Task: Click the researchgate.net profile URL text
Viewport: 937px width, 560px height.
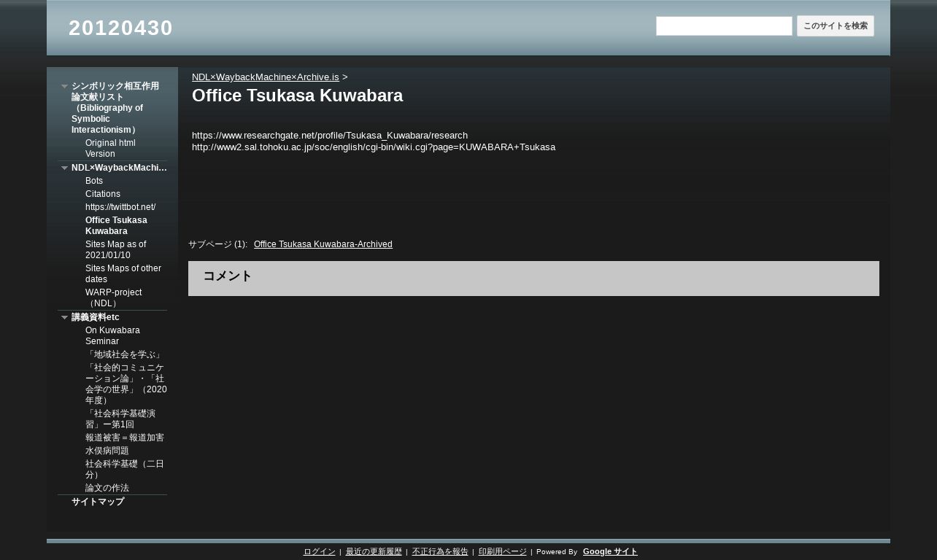Action: pos(330,135)
